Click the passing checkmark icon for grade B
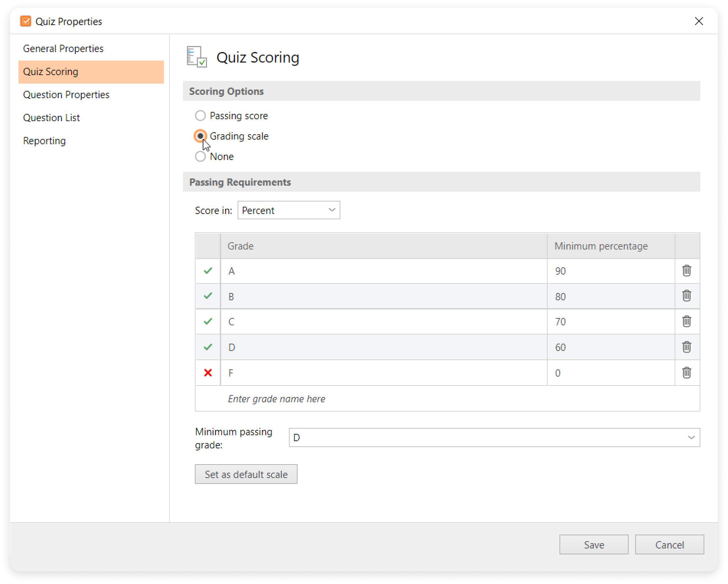Viewport: 728px width, 584px height. tap(208, 296)
